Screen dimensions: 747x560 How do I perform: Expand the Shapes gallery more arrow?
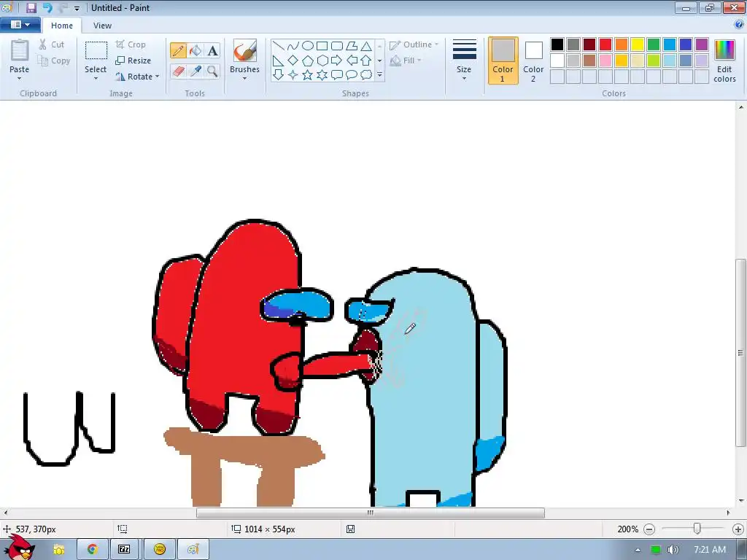[x=379, y=75]
